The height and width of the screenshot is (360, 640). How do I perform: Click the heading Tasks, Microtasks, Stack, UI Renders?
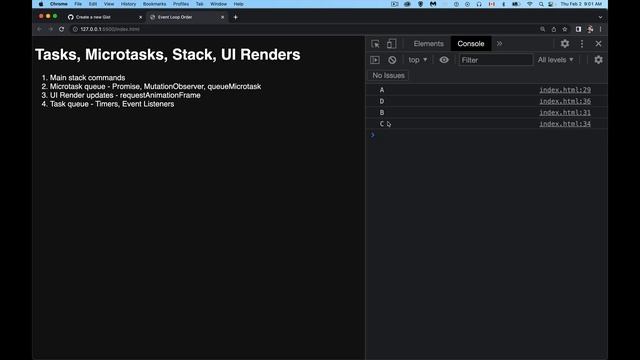168,55
